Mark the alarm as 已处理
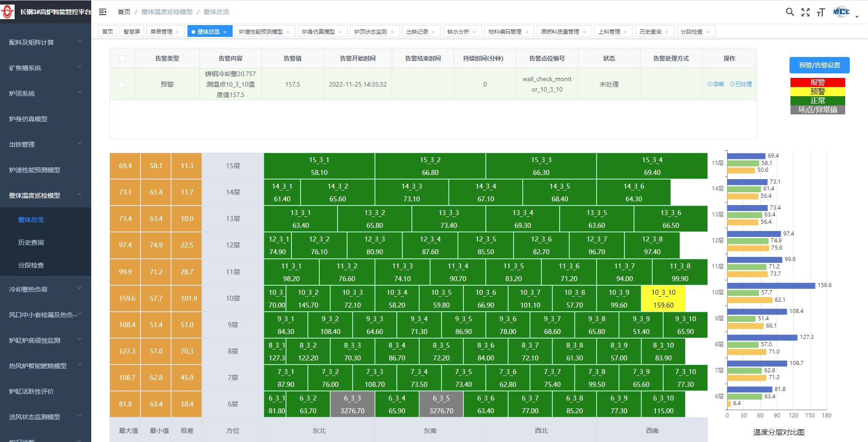The width and height of the screenshot is (868, 442). point(741,84)
